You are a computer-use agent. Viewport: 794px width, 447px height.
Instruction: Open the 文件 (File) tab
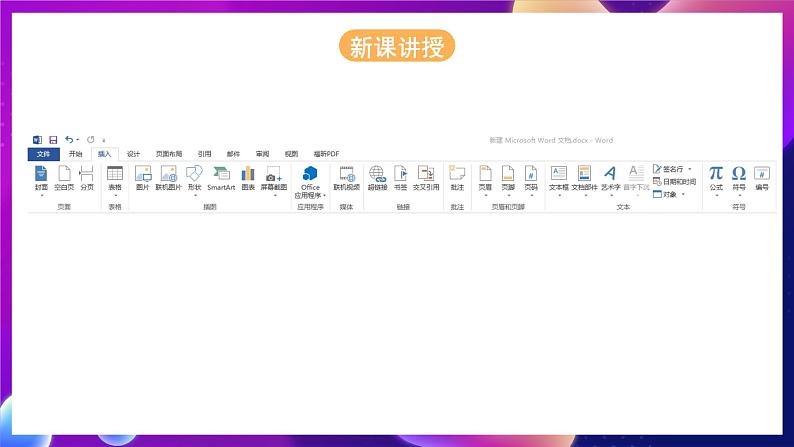click(44, 154)
